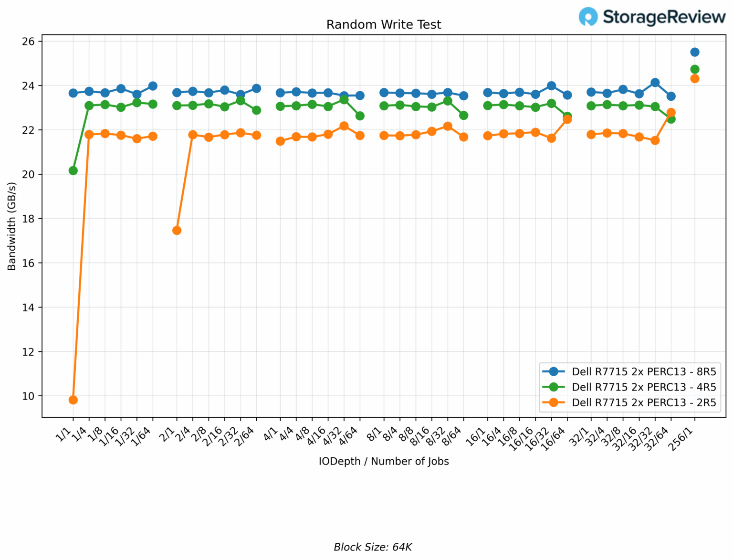Click the blue data point at 256/1
Screen dimensions: 733x560
695,52
